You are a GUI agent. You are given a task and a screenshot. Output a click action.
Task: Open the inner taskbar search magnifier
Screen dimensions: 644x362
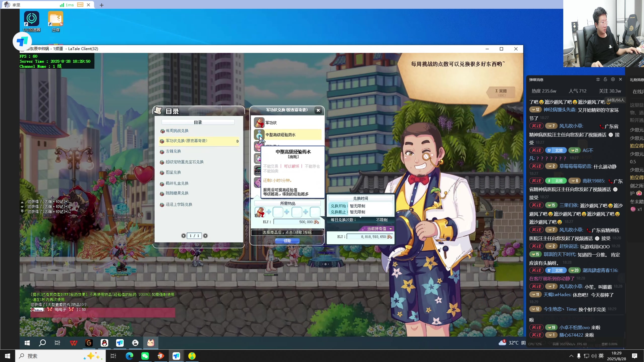tap(42, 343)
